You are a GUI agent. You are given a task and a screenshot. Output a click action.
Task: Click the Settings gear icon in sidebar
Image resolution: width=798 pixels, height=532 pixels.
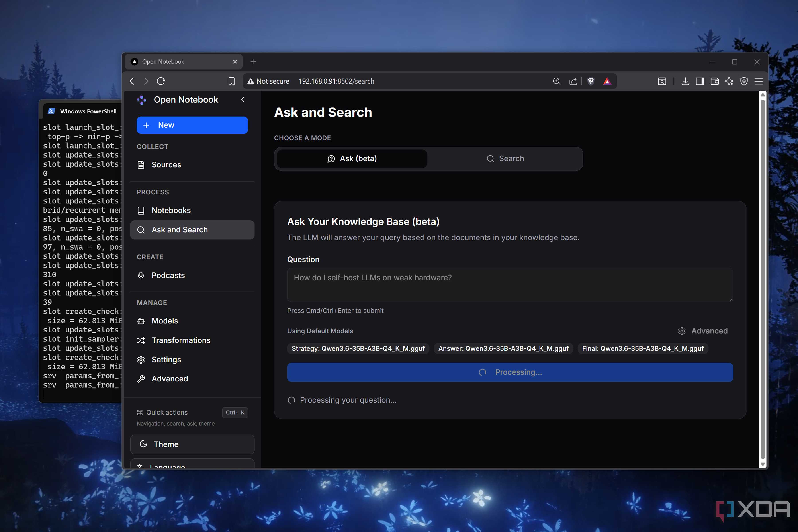[x=141, y=360]
